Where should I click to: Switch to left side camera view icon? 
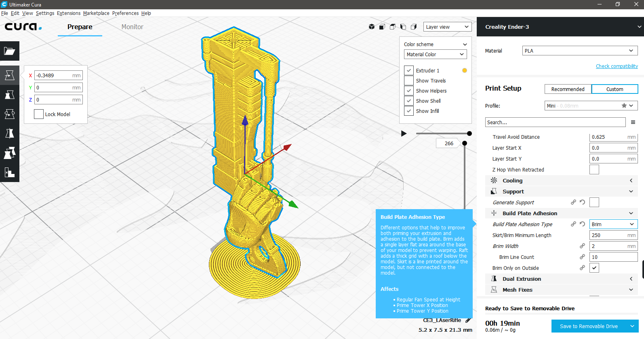(403, 27)
